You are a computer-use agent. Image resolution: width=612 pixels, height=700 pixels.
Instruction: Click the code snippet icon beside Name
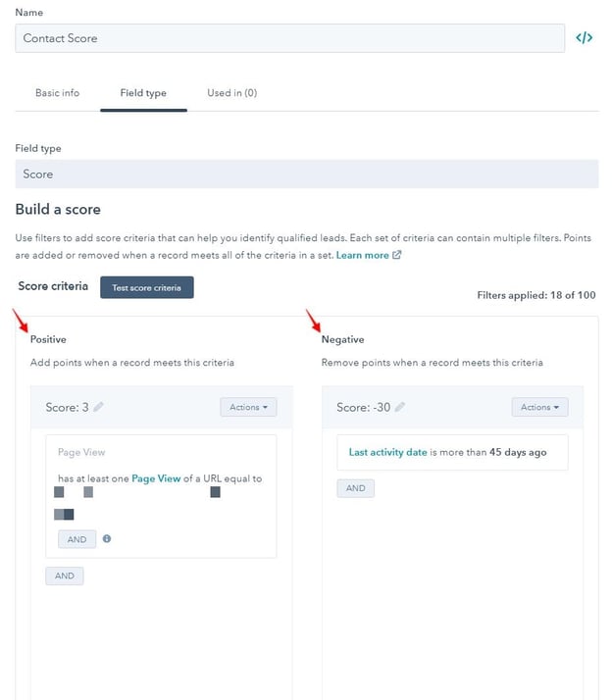click(584, 38)
